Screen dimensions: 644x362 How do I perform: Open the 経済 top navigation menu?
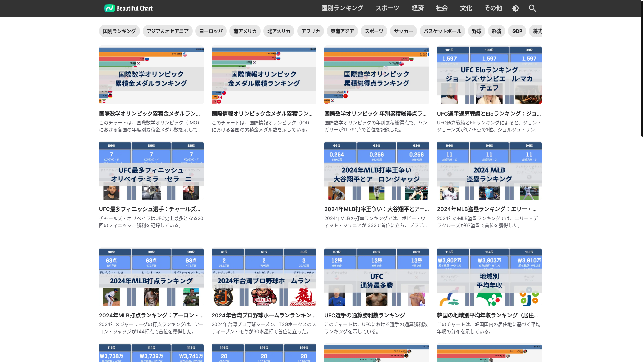(418, 8)
